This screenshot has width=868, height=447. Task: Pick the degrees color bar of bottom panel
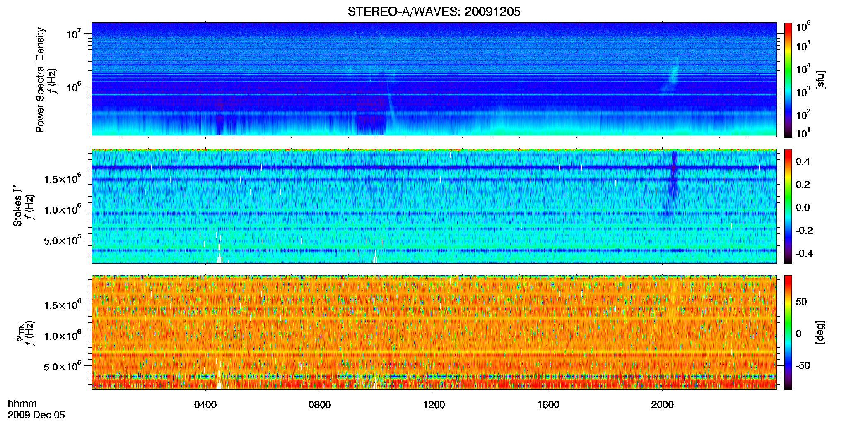click(x=788, y=332)
